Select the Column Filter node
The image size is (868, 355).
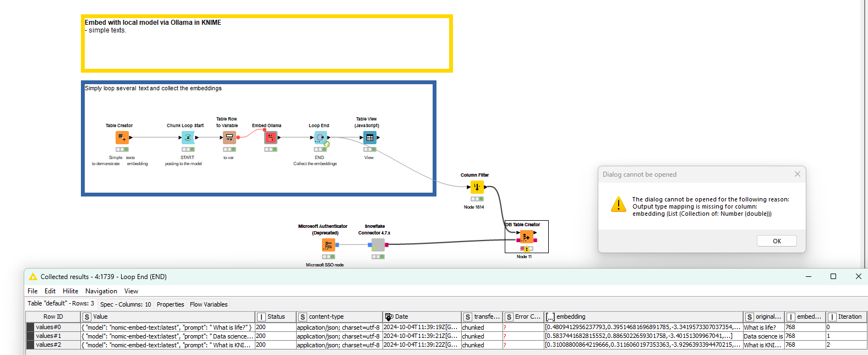(477, 187)
